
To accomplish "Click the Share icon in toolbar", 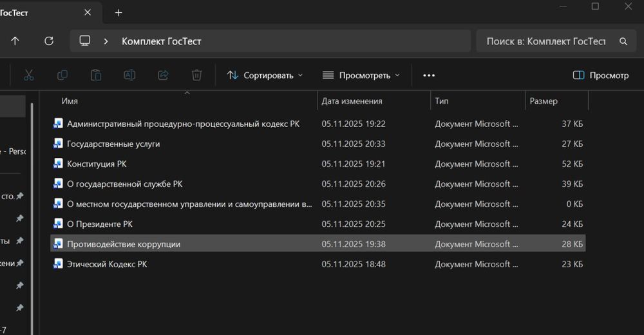I will click(x=163, y=75).
